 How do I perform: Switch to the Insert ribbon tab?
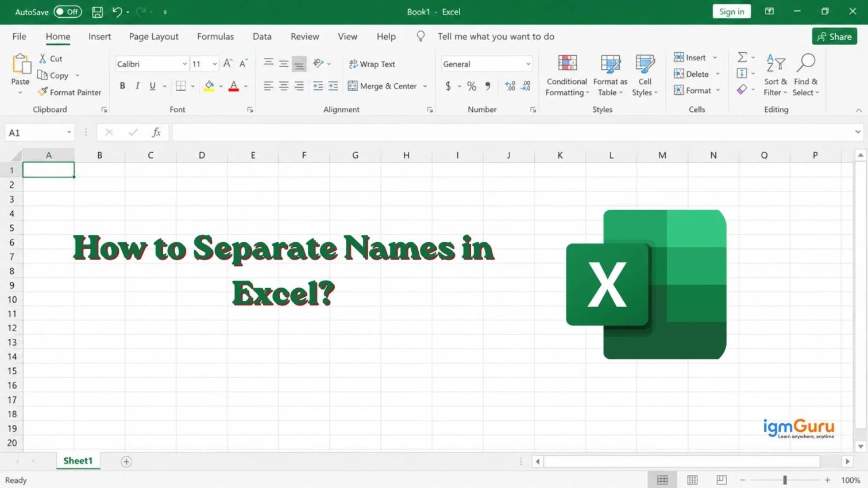99,36
